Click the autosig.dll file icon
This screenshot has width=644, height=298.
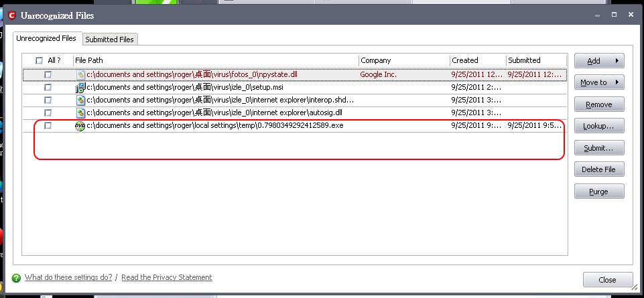click(x=80, y=113)
